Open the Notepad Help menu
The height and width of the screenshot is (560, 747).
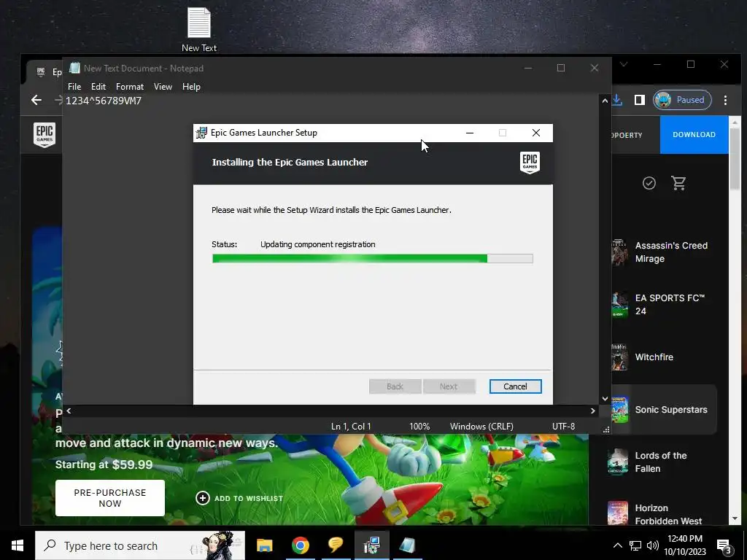191,87
